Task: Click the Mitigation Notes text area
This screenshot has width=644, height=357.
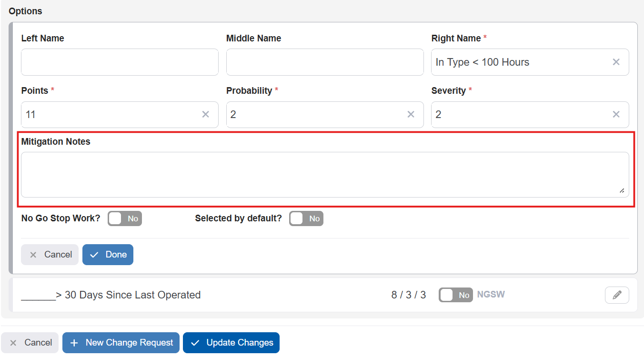Action: [324, 174]
